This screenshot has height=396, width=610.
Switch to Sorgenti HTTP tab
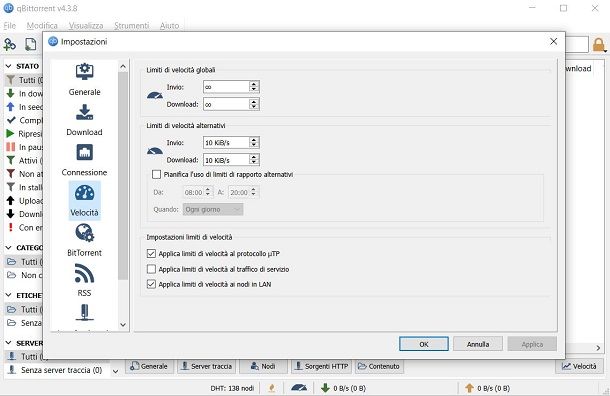pyautogui.click(x=321, y=366)
